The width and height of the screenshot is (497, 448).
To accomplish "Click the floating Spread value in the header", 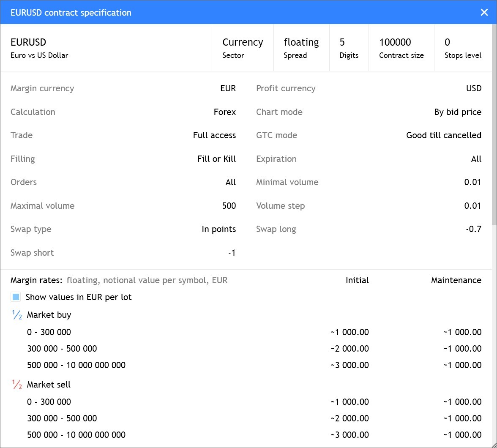I will (x=301, y=42).
